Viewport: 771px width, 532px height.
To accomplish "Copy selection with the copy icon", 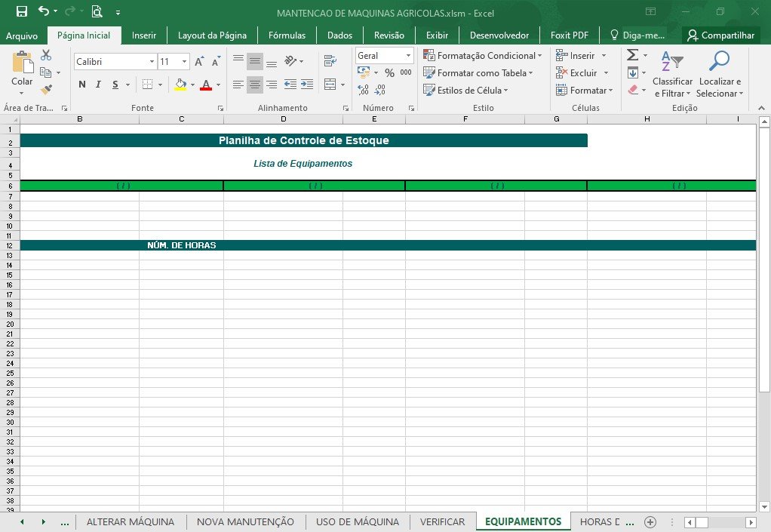I will 46,72.
